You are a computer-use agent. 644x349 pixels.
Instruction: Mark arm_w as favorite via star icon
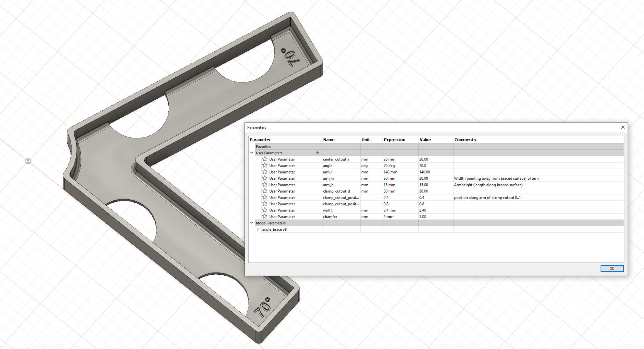tap(265, 178)
